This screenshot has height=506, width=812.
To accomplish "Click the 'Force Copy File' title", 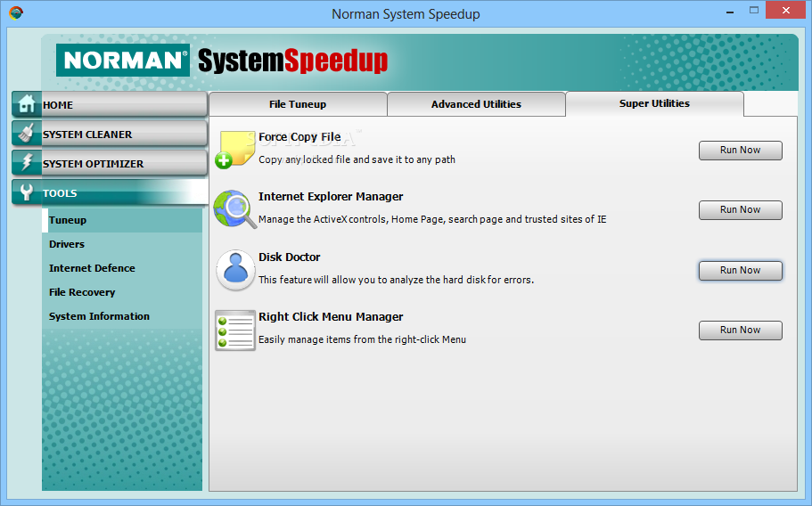I will pos(299,137).
